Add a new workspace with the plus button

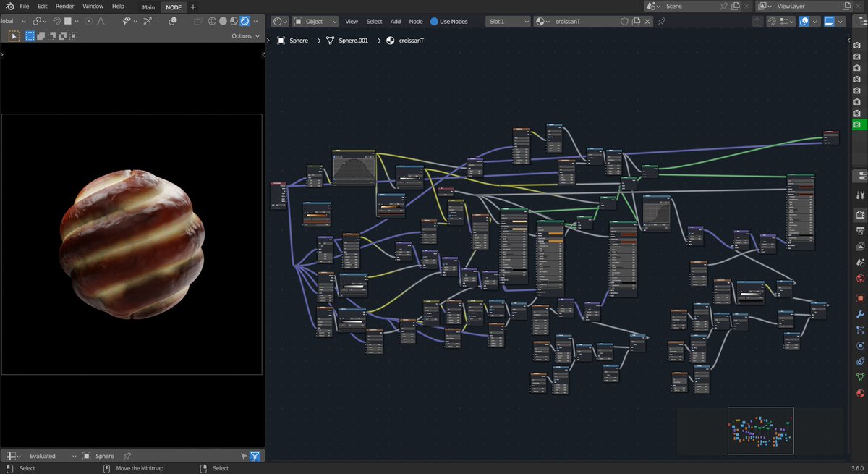(x=193, y=7)
